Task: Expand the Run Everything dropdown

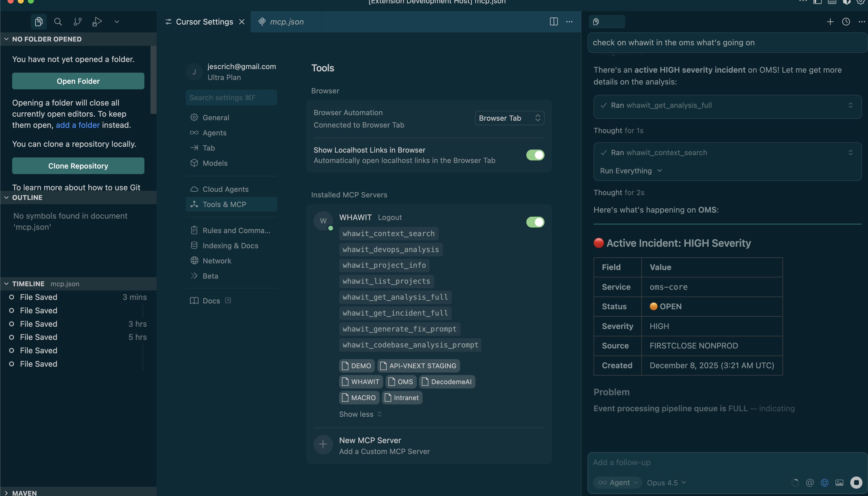Action: tap(630, 171)
